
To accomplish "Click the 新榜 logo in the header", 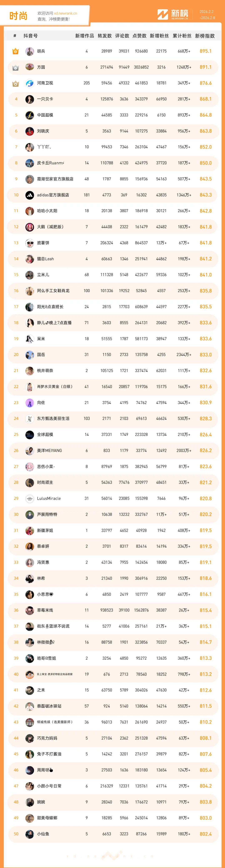I will (x=173, y=14).
